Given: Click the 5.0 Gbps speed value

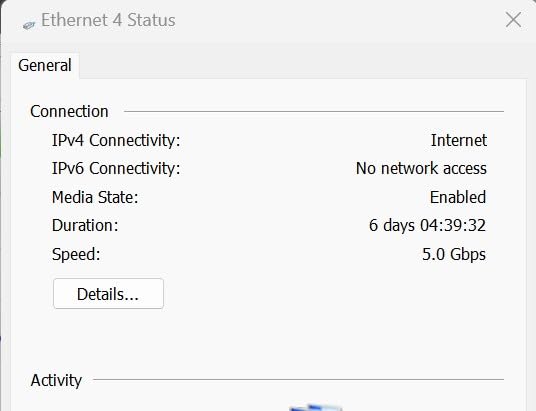Looking at the screenshot, I should pos(454,255).
